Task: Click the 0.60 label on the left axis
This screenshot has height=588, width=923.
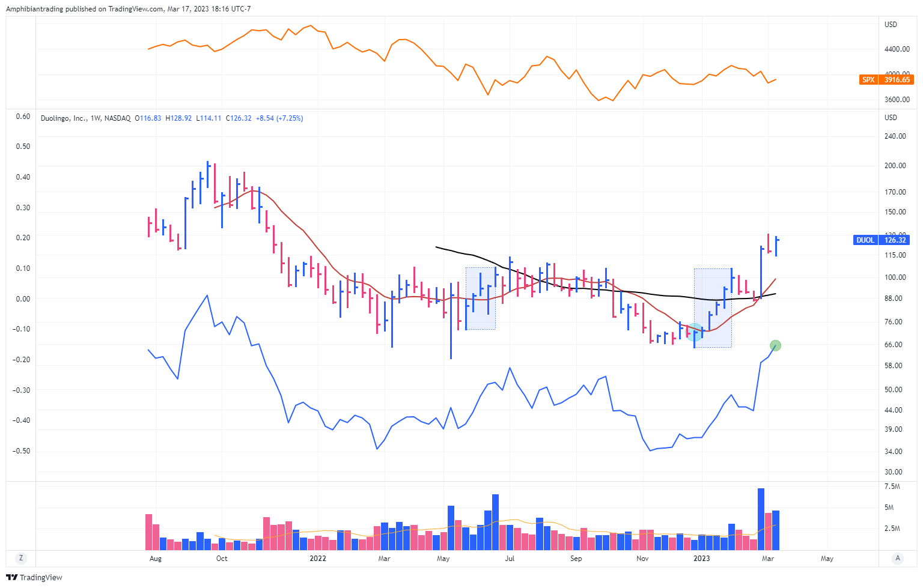Action: 23,117
